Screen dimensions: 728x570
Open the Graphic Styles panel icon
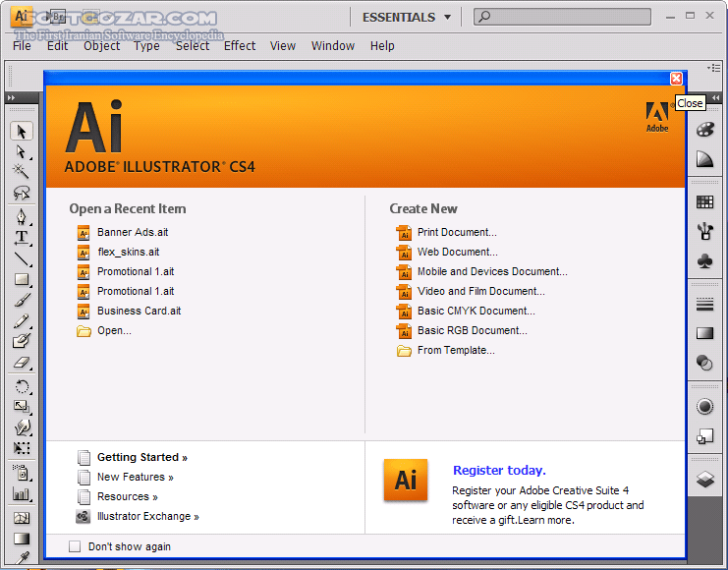pyautogui.click(x=704, y=436)
